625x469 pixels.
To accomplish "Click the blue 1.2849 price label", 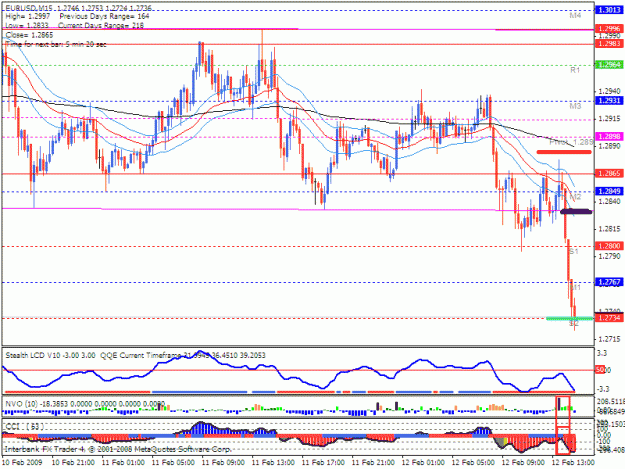I will coord(609,191).
